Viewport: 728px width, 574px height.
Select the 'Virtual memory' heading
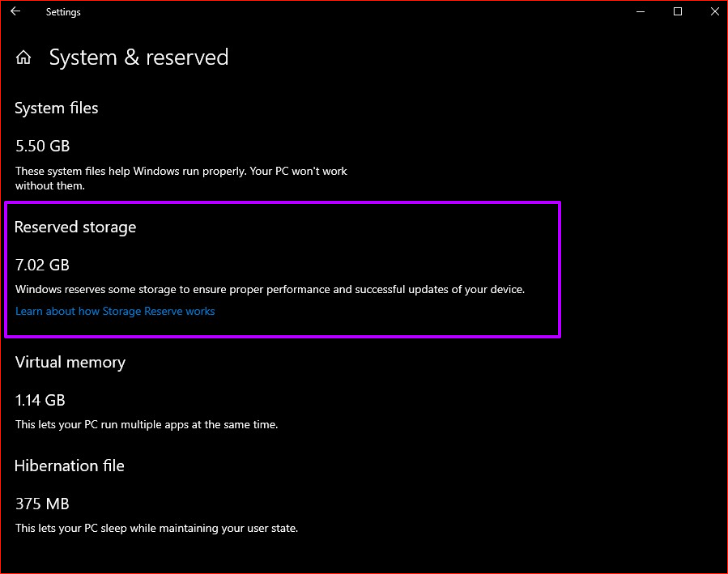[x=70, y=362]
